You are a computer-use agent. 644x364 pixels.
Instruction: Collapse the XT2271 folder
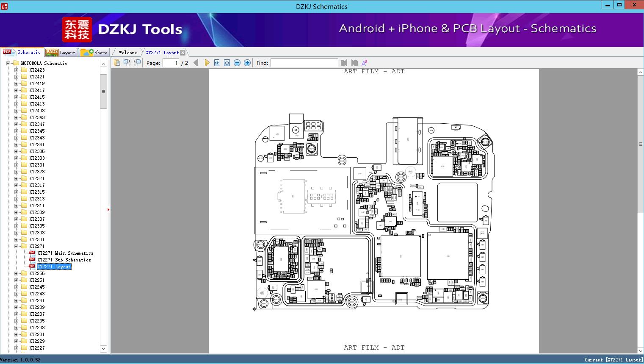coord(16,246)
